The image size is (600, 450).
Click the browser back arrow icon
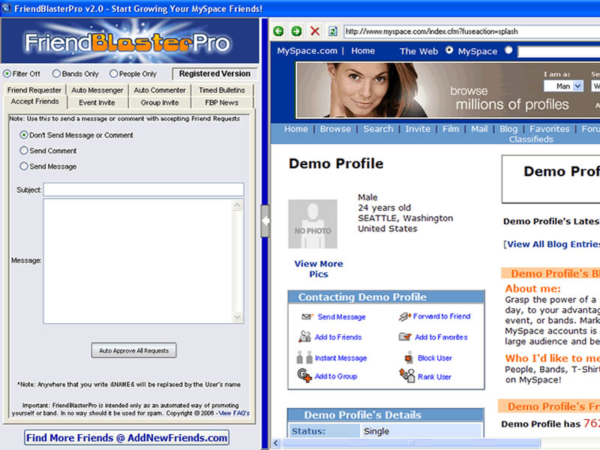[279, 31]
